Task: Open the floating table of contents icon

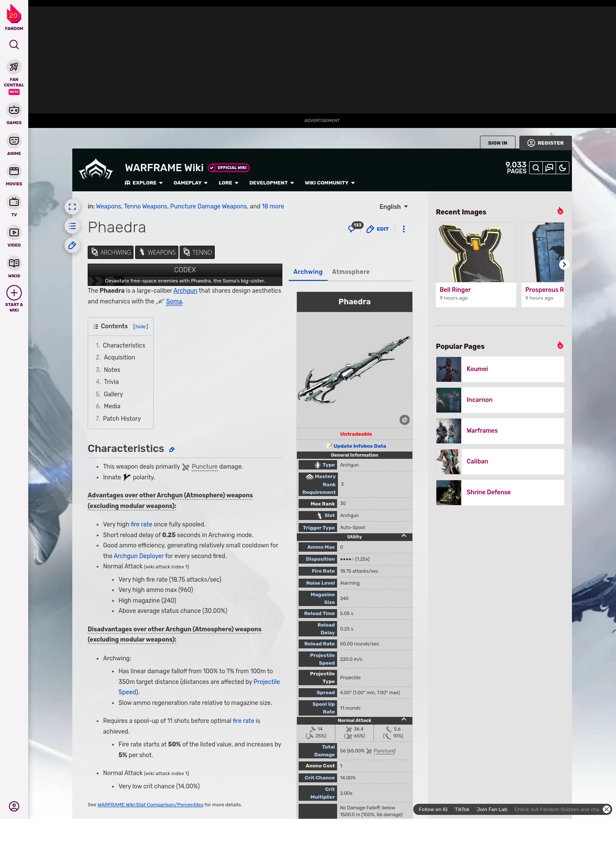Action: tap(72, 226)
